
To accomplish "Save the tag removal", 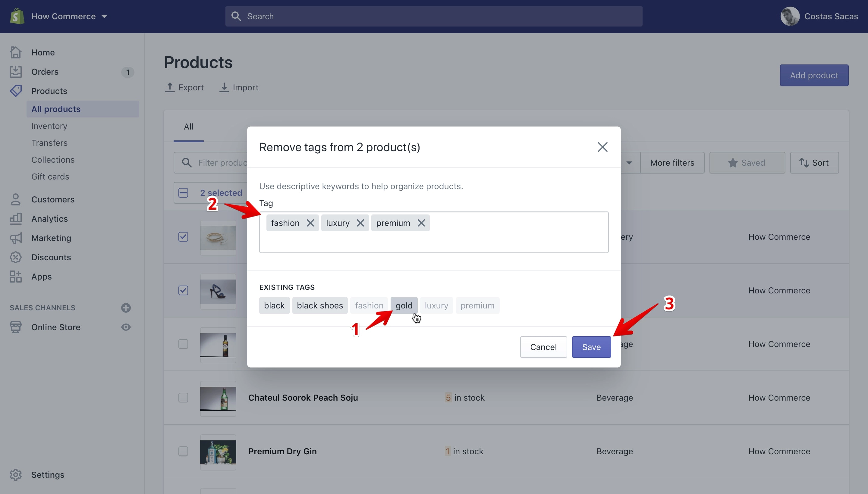I will [591, 347].
